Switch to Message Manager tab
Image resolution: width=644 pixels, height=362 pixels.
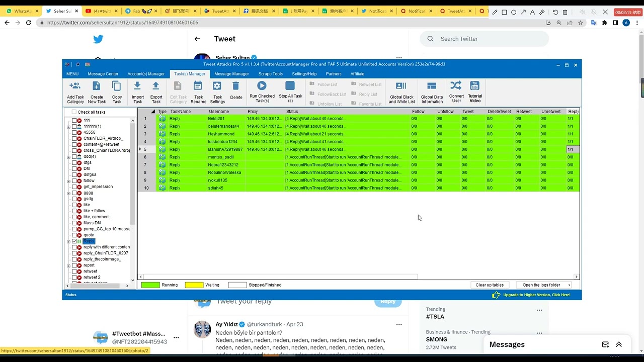(x=231, y=74)
